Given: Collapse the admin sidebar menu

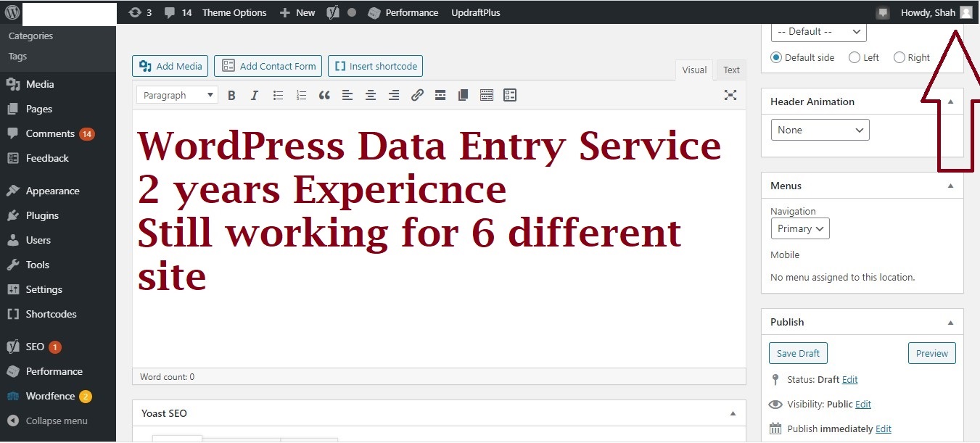Looking at the screenshot, I should (58, 421).
